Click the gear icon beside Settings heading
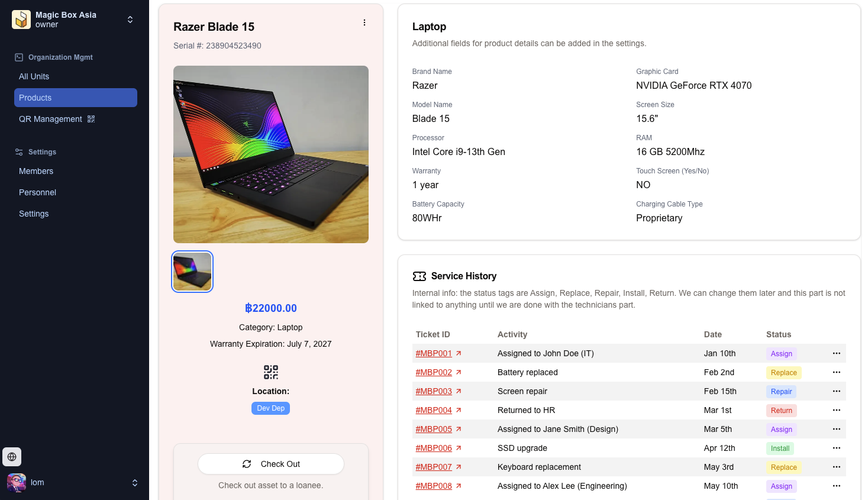The image size is (868, 500). (x=17, y=152)
